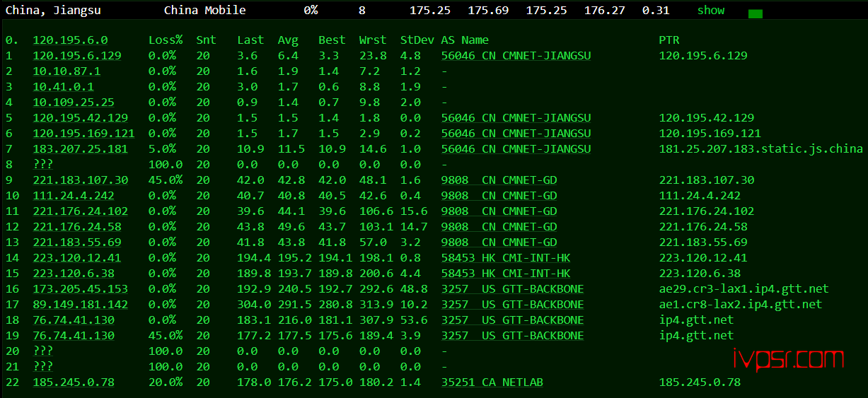The image size is (868, 398).
Task: Open hop 3 IP 10.41.0.1
Action: 63,87
